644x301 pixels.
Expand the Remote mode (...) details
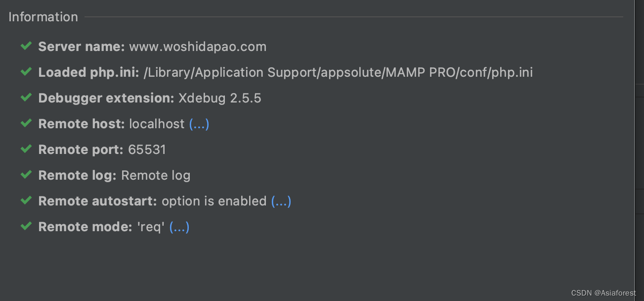point(179,227)
